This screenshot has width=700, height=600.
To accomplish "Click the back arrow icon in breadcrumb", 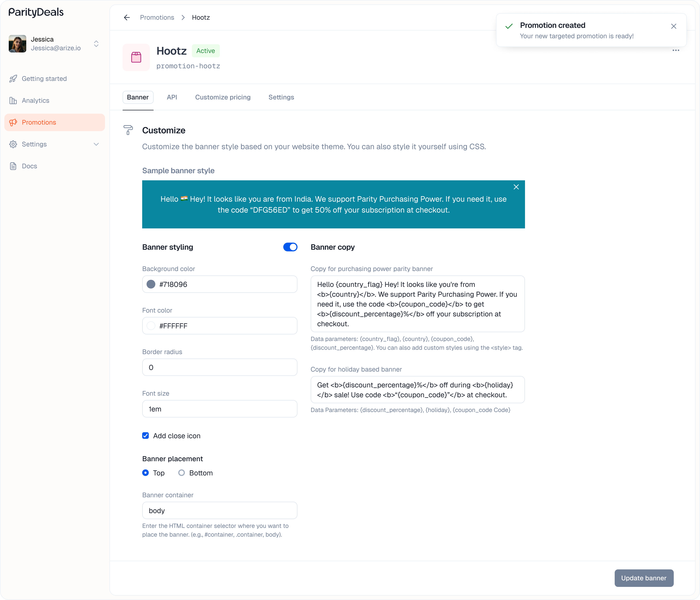I will tap(127, 17).
